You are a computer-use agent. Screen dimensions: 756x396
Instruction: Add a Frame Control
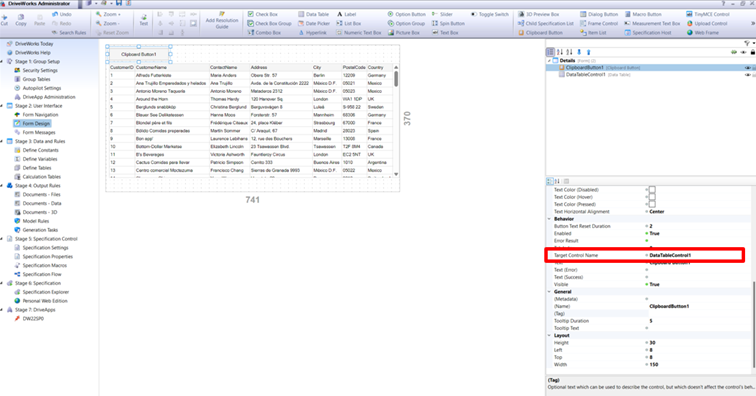(x=599, y=23)
